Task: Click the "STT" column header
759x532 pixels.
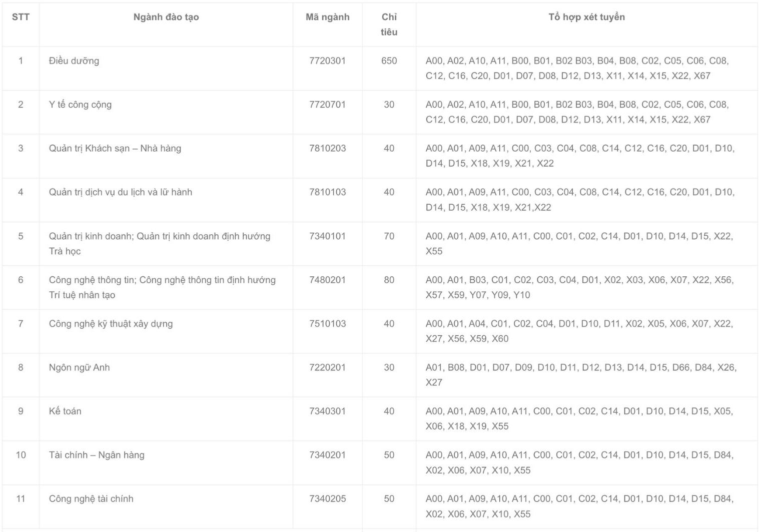Action: 21,18
